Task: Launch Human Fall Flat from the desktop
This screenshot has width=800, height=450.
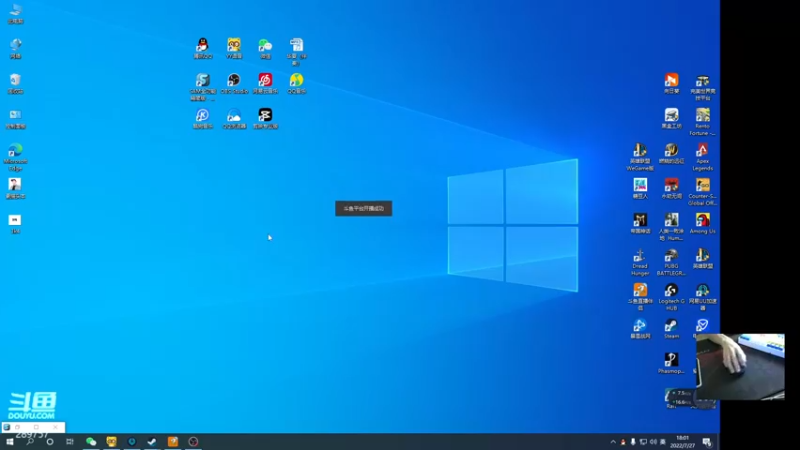Action: coord(671,227)
